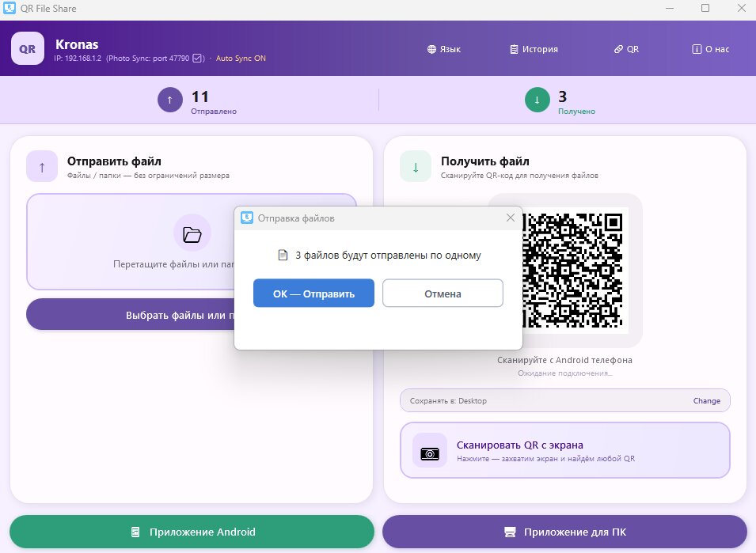Click the 'IP: 192.168.1.2' text
Viewport: 756px width, 553px height.
(78, 59)
